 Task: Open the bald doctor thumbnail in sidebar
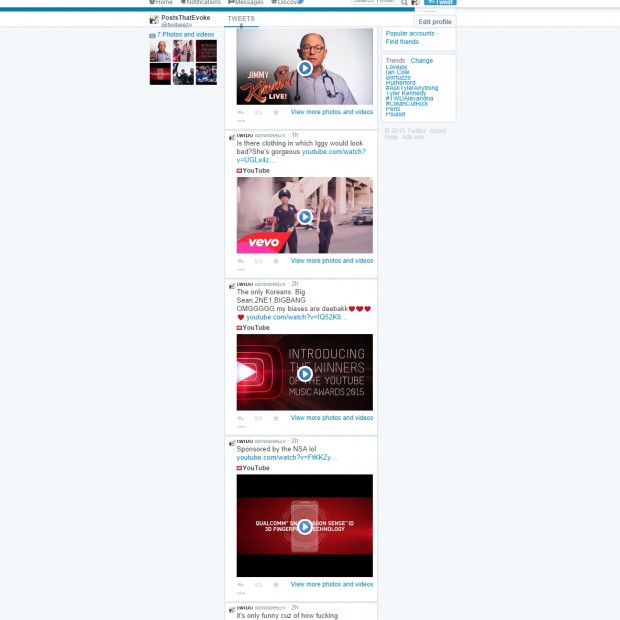click(160, 51)
